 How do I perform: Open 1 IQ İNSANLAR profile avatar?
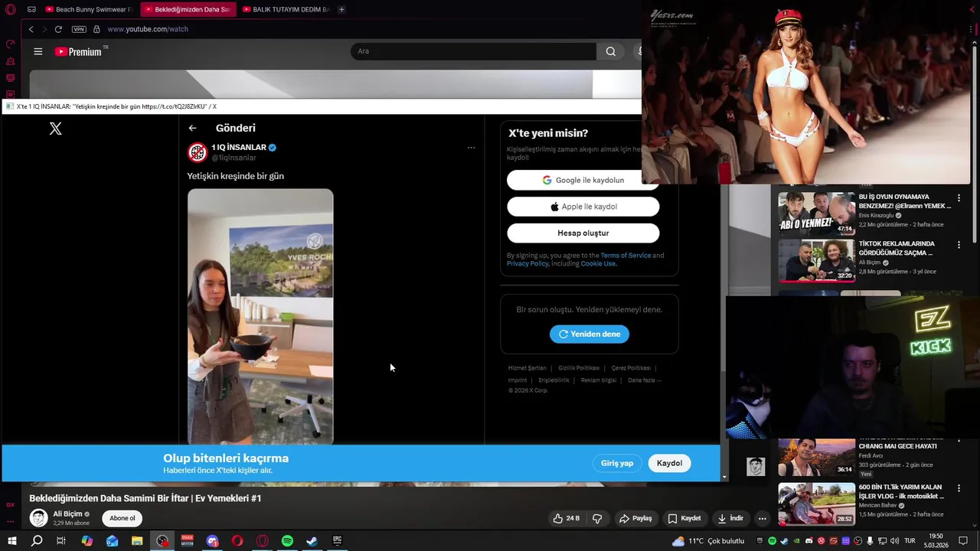pos(198,152)
